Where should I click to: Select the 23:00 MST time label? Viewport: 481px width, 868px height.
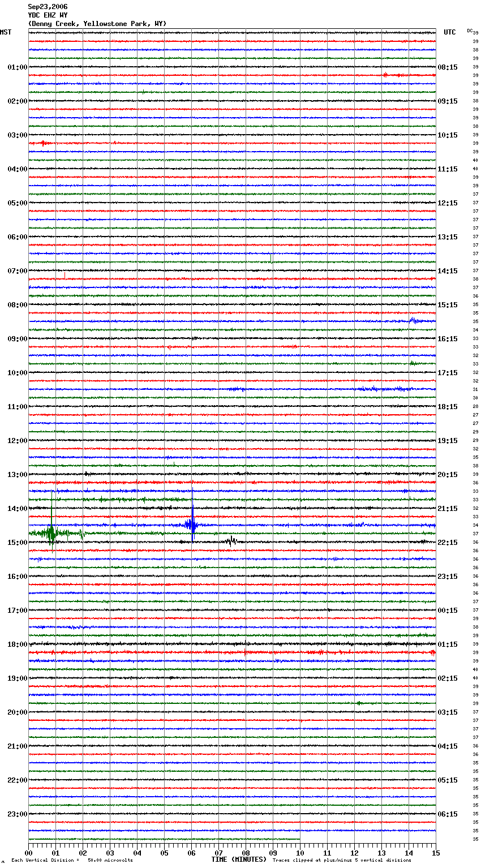[x=17, y=814]
